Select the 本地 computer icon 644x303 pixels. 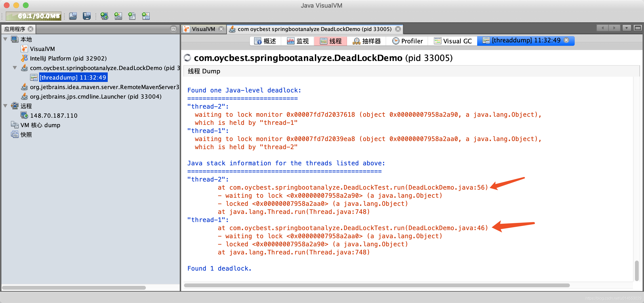coord(15,39)
